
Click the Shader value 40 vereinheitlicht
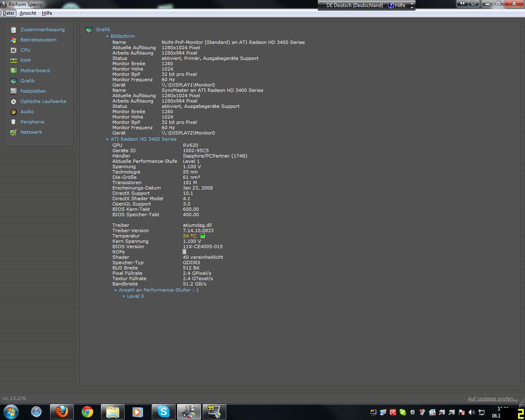(x=203, y=257)
